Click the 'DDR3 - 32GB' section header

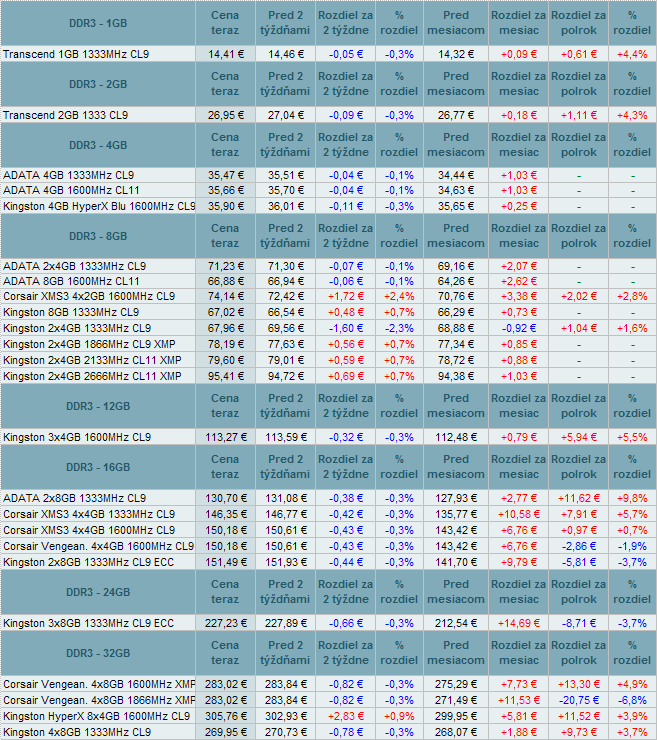click(98, 653)
